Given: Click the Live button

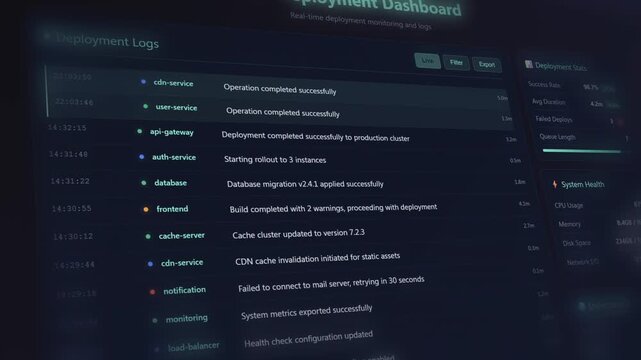Looking at the screenshot, I should coord(427,60).
